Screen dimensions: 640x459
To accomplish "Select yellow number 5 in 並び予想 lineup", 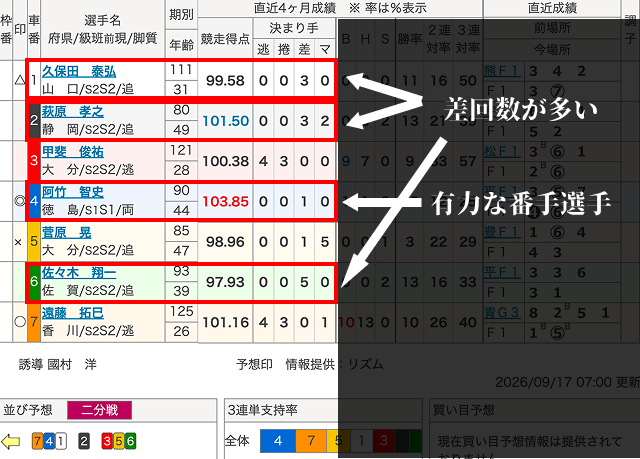I will click(119, 441).
